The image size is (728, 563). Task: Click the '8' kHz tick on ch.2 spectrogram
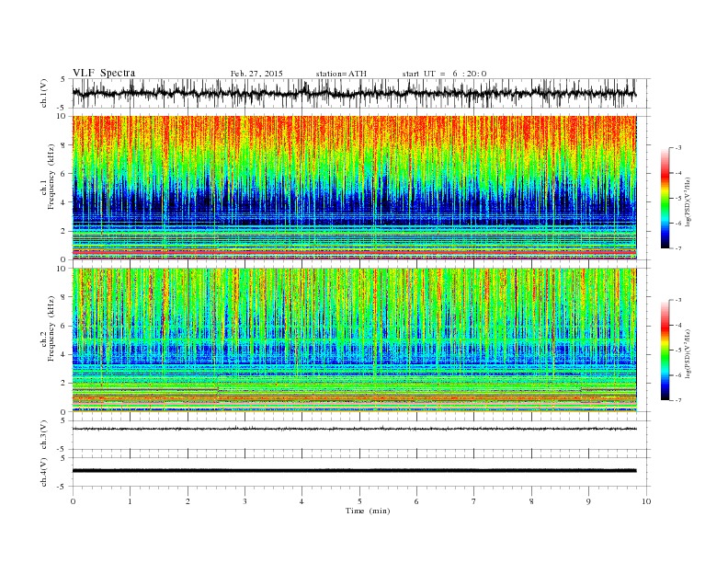tap(63, 297)
